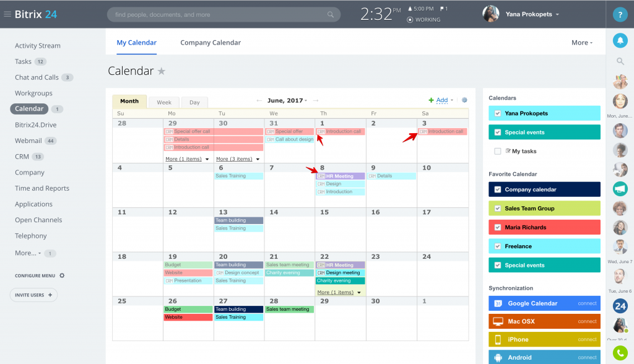The image size is (634, 364).
Task: Select the Month view tab
Action: point(129,101)
